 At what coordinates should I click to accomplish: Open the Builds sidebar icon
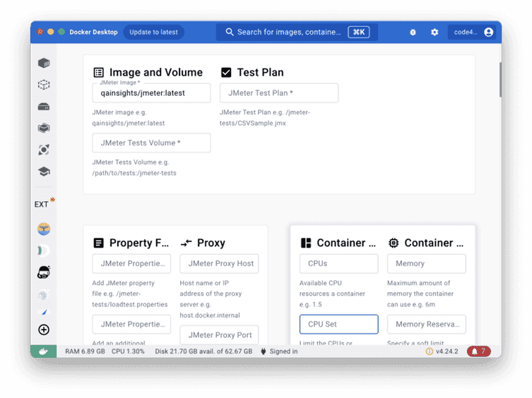[44, 128]
